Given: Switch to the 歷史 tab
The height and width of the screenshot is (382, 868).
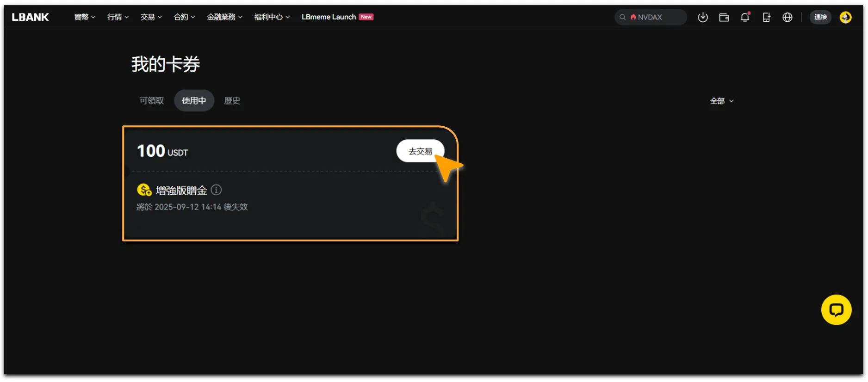Looking at the screenshot, I should pyautogui.click(x=232, y=100).
